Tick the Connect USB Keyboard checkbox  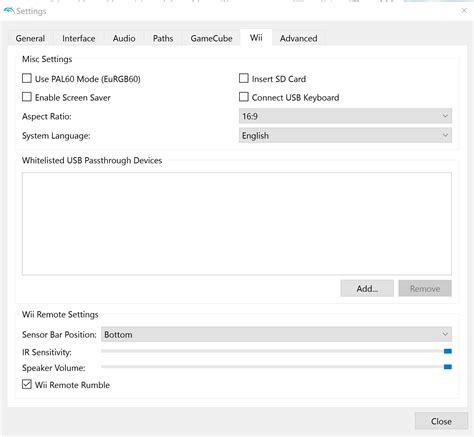point(244,97)
